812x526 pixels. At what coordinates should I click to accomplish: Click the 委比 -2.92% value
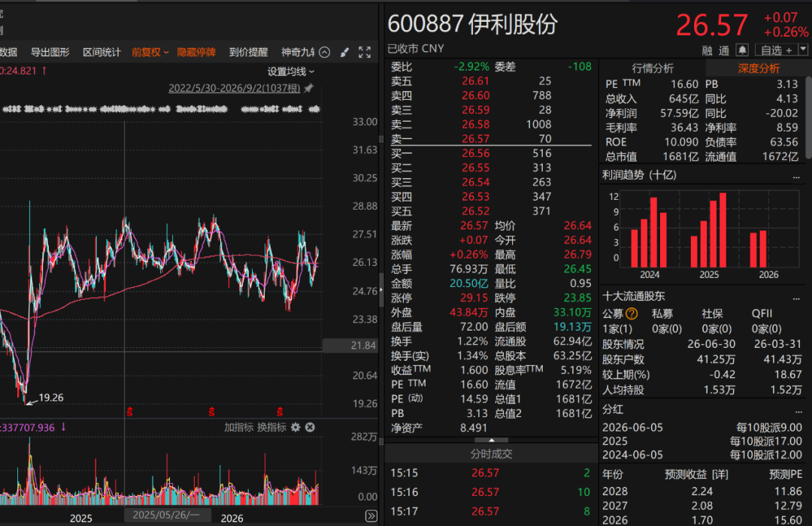(471, 67)
